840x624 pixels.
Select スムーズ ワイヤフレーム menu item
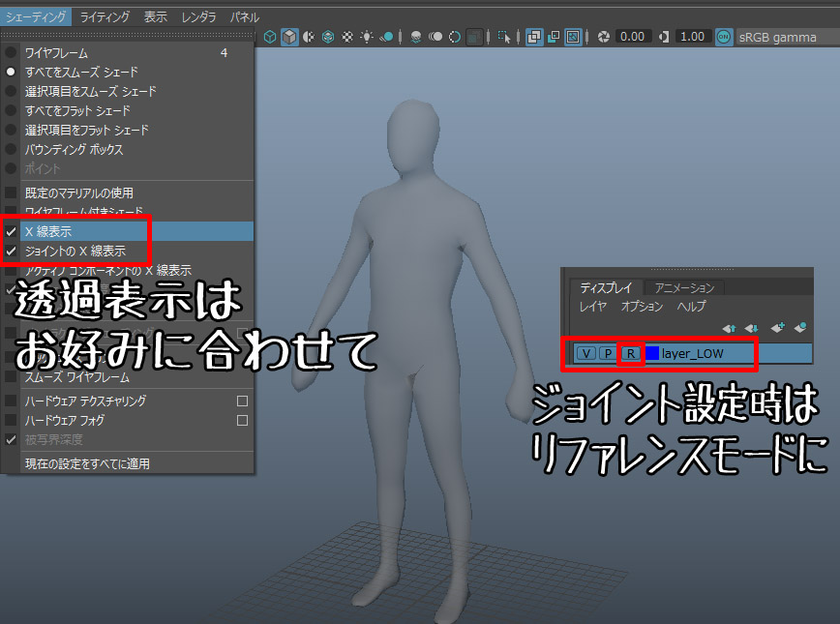128,377
